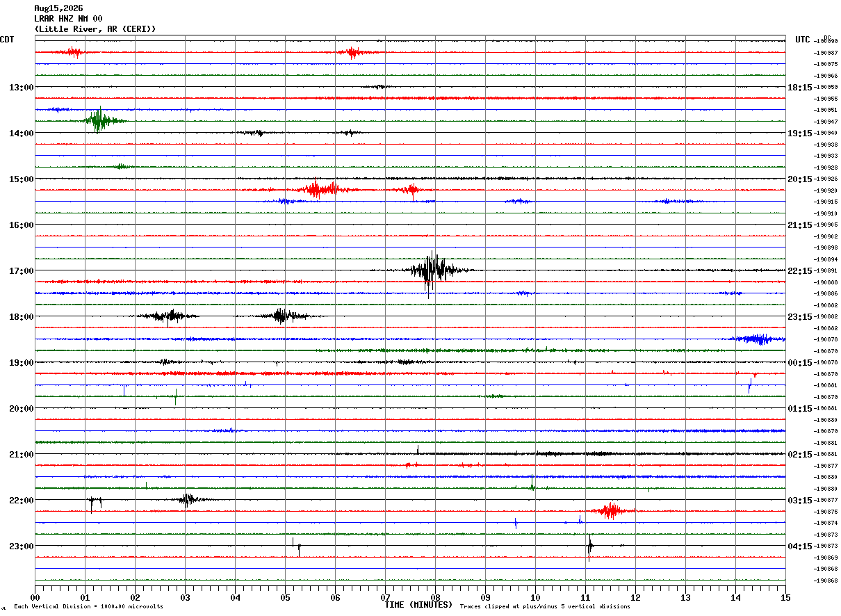
Task: Pick minute tick 10 on the axis
Action: coord(535,597)
